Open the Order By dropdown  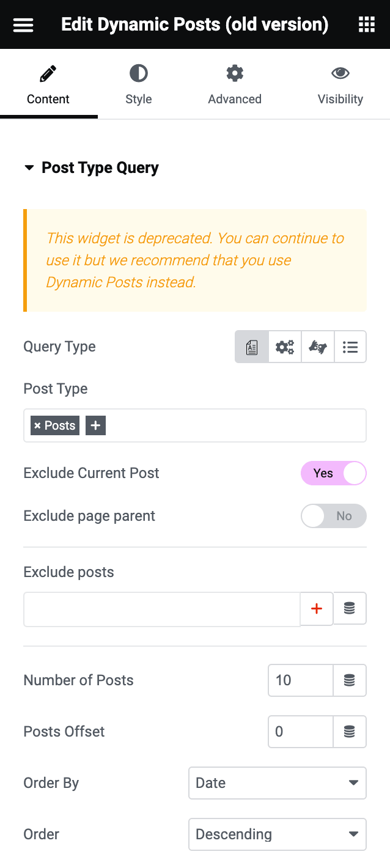[x=277, y=783]
